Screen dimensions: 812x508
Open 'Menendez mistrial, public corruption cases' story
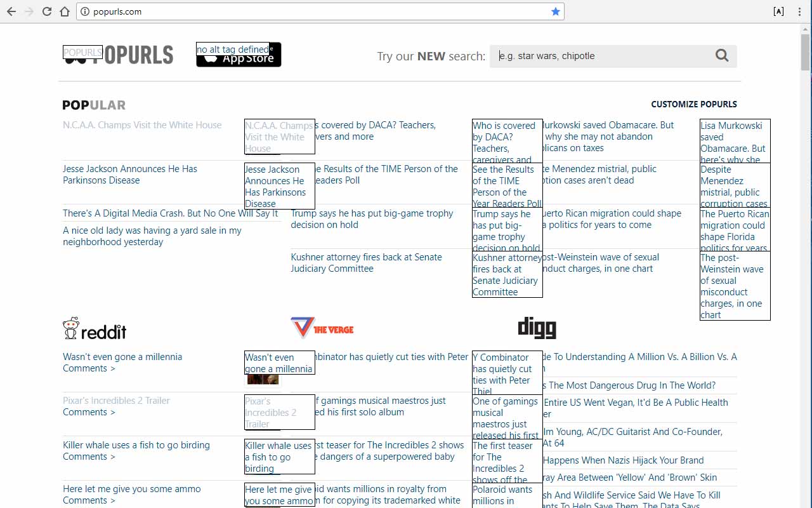(599, 175)
